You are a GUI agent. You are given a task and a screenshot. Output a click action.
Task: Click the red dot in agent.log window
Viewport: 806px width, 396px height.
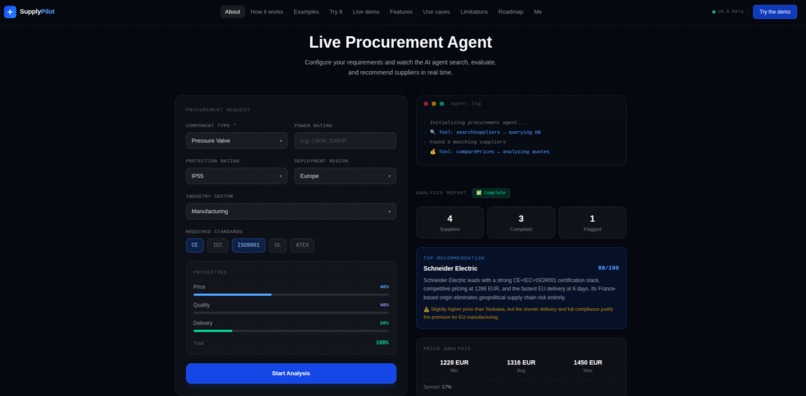tap(426, 104)
